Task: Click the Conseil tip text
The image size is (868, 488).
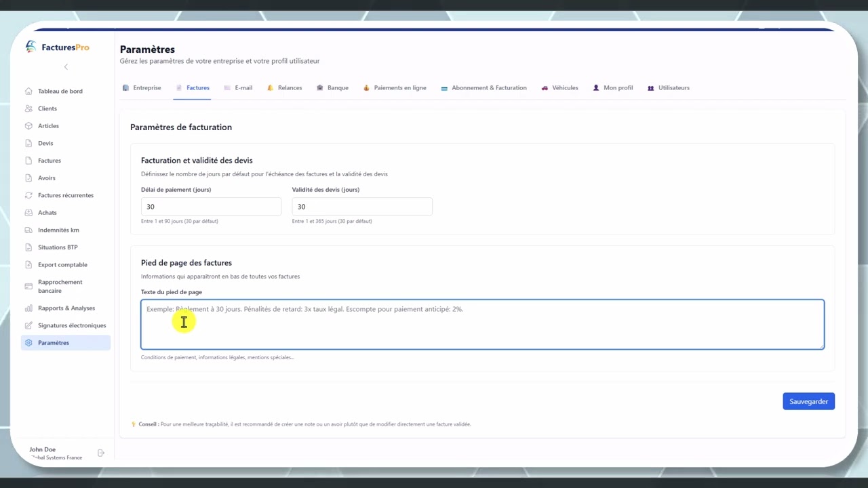Action: 304,424
